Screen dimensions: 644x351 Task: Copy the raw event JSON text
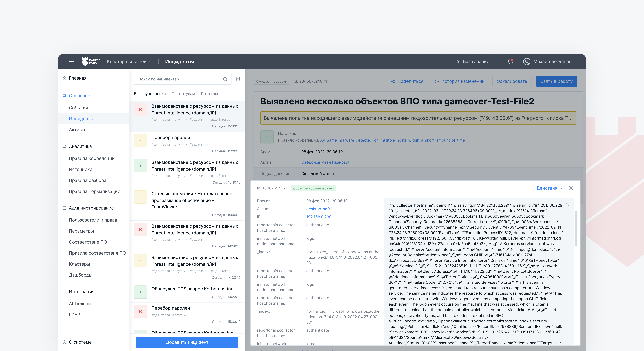(567, 205)
